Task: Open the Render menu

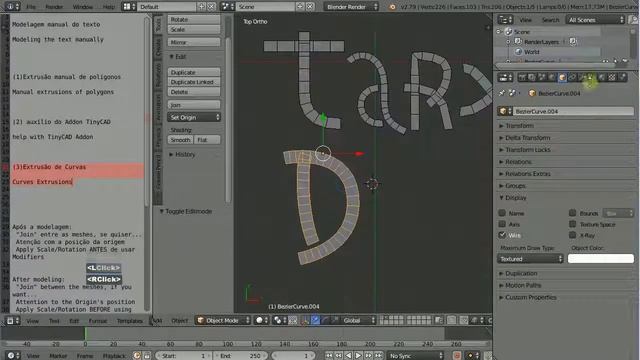Action: click(54, 7)
